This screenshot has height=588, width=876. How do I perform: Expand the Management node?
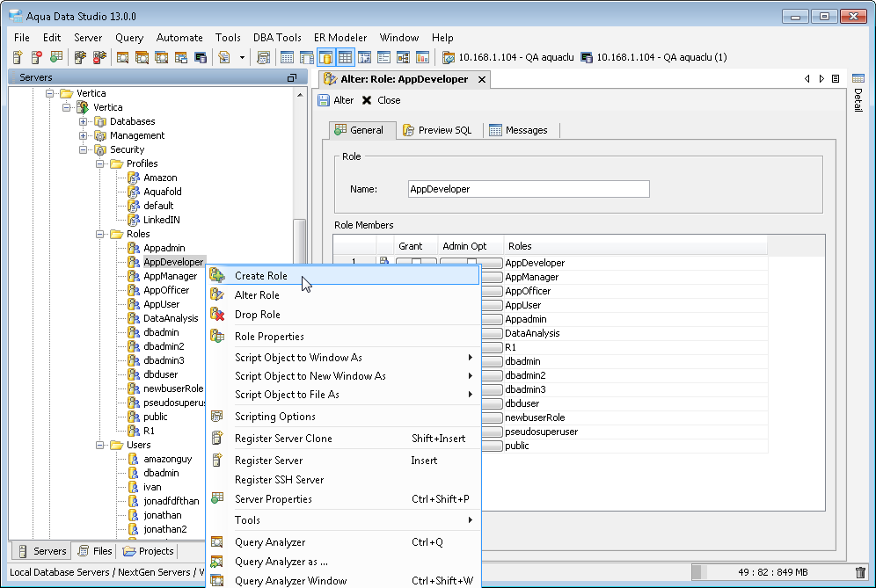coord(83,135)
